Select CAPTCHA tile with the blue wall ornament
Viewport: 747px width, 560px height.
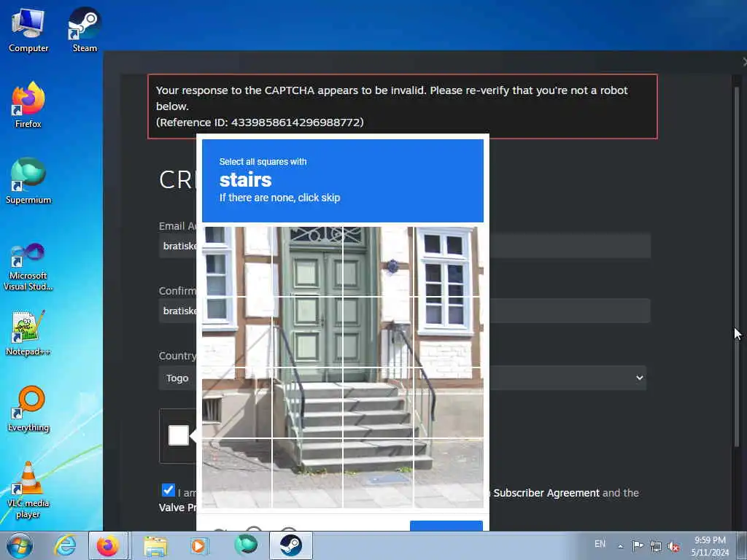point(378,262)
